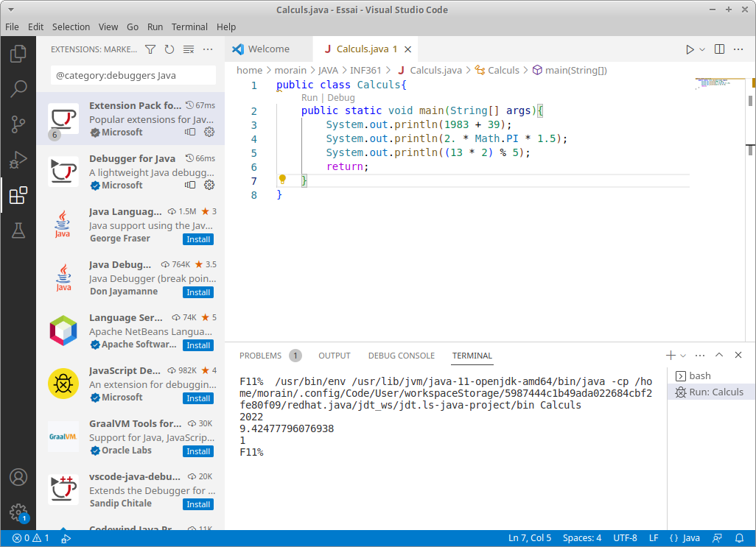The width and height of the screenshot is (756, 547).
Task: Open manage gear for Debugger for Java
Action: [209, 185]
